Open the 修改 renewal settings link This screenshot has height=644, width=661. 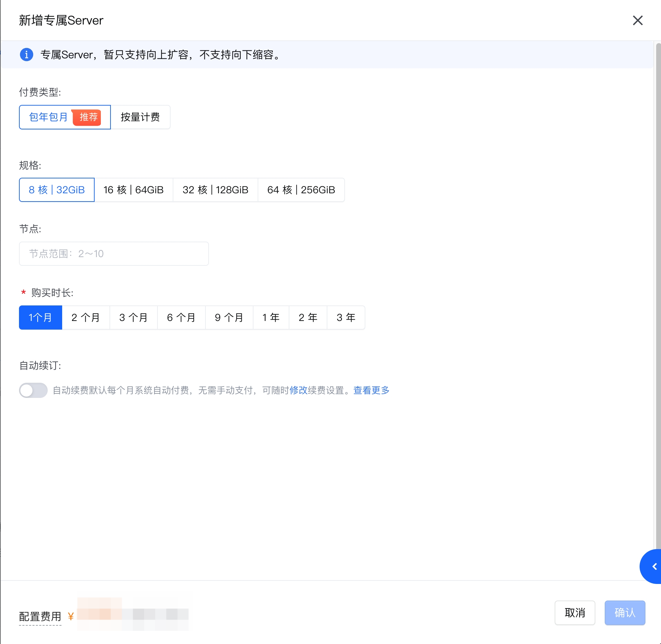(298, 390)
